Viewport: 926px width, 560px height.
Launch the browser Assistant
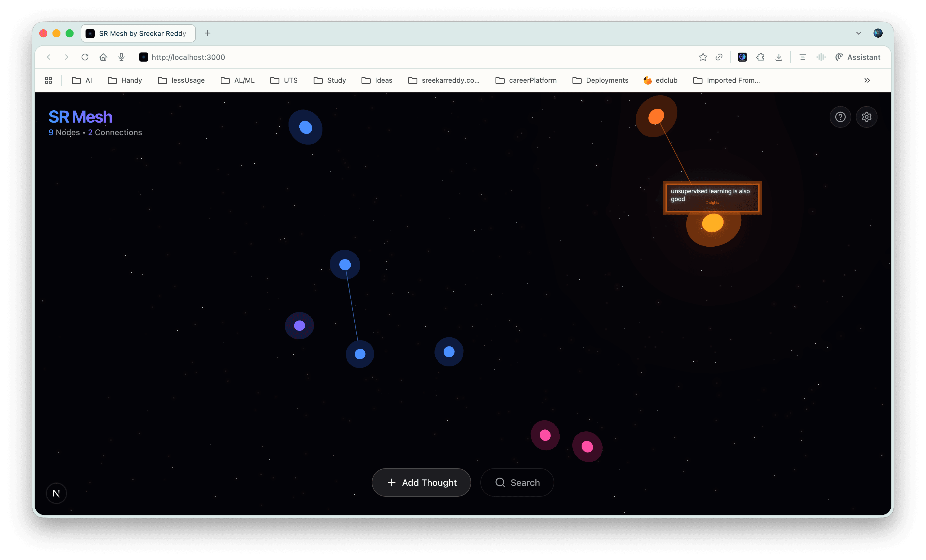tap(858, 57)
